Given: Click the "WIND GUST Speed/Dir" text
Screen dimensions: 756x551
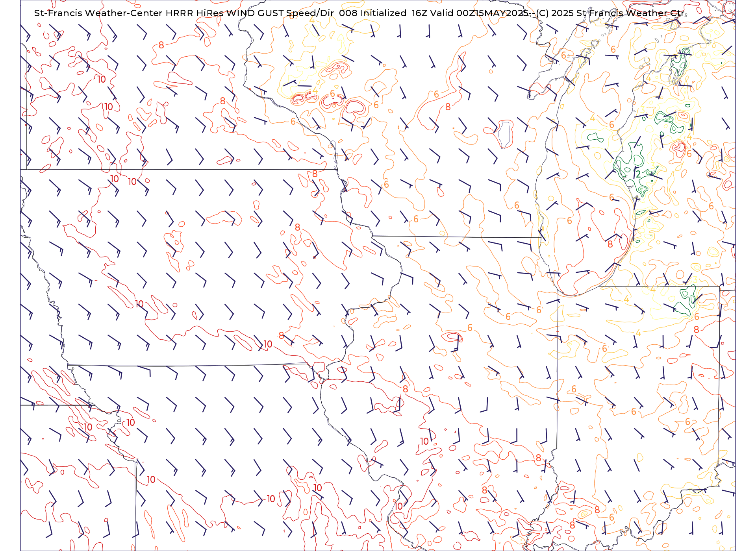Looking at the screenshot, I should [280, 13].
